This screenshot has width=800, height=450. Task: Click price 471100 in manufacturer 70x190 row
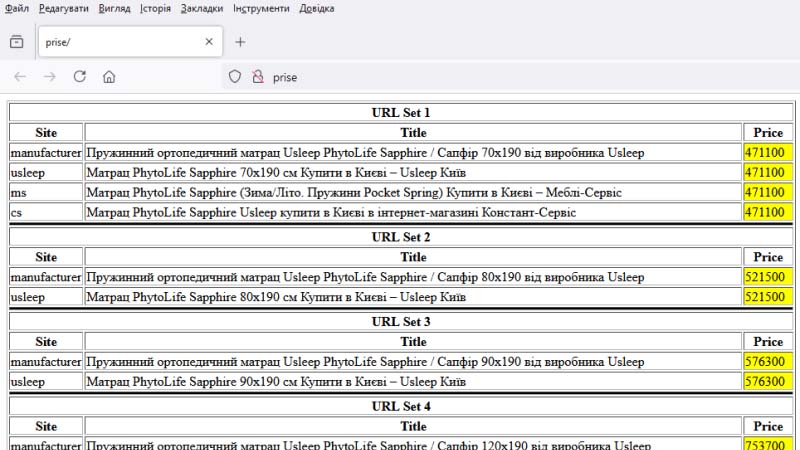pyautogui.click(x=768, y=153)
